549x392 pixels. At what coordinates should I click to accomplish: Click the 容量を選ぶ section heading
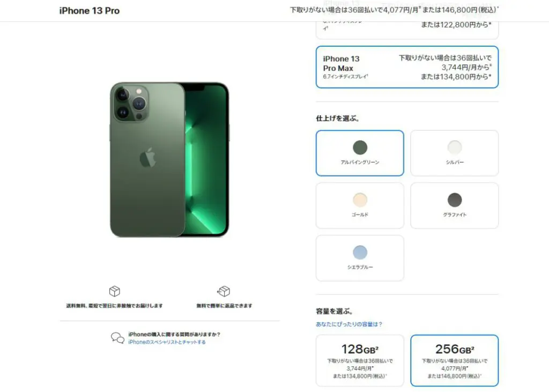[335, 311]
